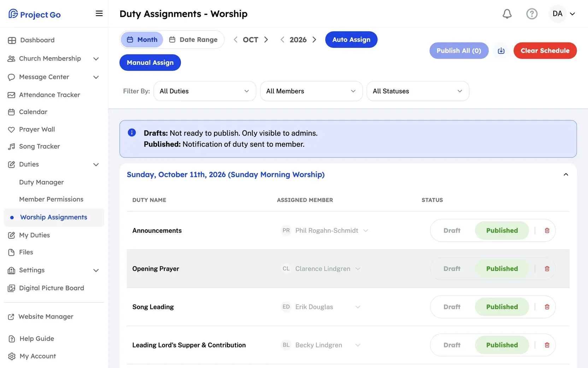Screen dimensions: 588x368
Task: Click the Website Manager external link icon
Action: click(11, 317)
